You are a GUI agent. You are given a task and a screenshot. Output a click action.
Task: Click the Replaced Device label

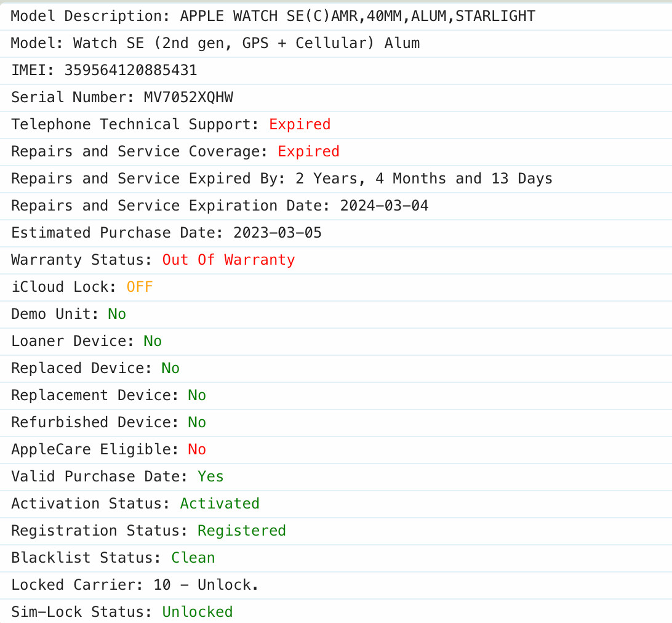tap(81, 368)
